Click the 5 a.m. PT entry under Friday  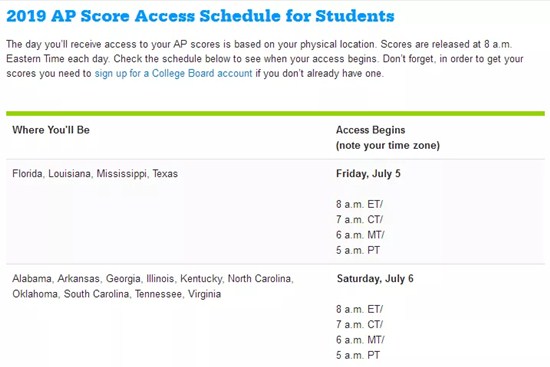(x=358, y=250)
